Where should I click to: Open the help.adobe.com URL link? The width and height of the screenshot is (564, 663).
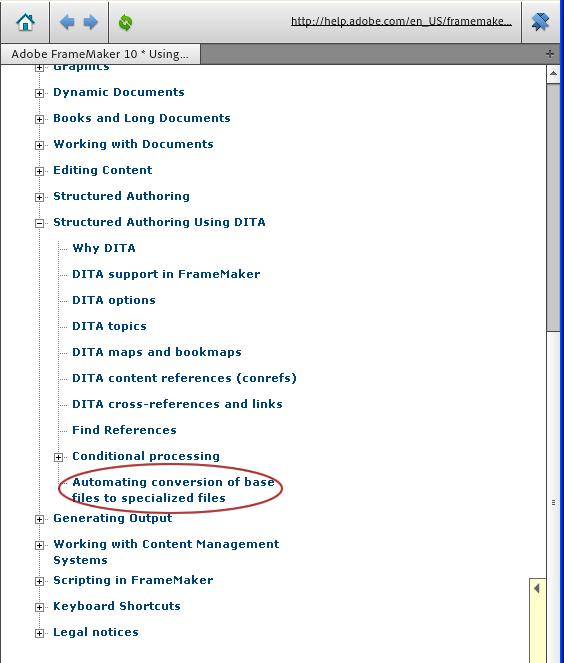(x=401, y=21)
